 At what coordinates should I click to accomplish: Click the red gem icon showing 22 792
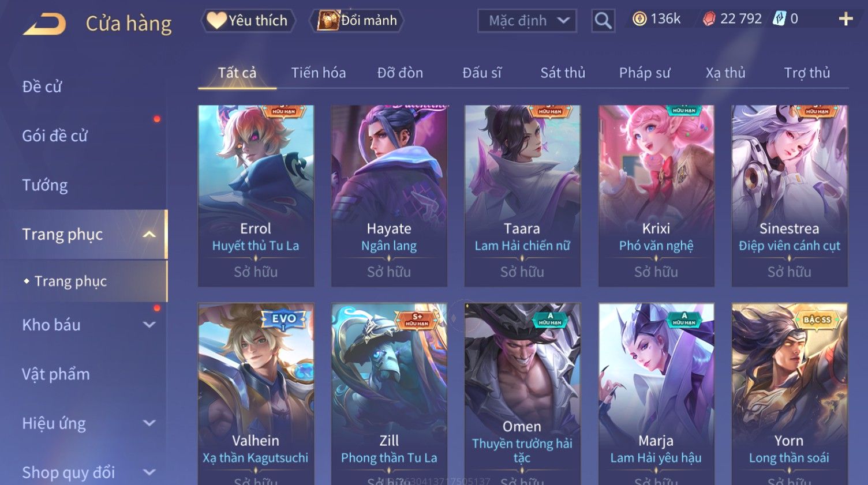tap(709, 19)
